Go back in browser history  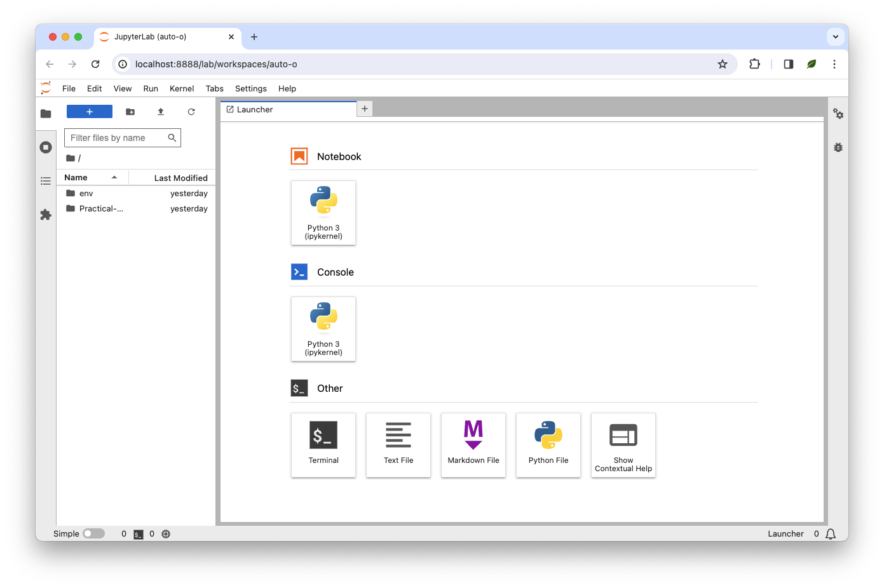click(x=50, y=64)
